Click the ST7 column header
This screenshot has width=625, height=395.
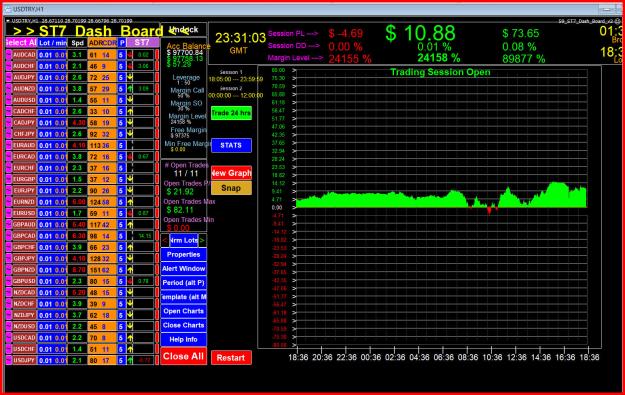pos(142,43)
